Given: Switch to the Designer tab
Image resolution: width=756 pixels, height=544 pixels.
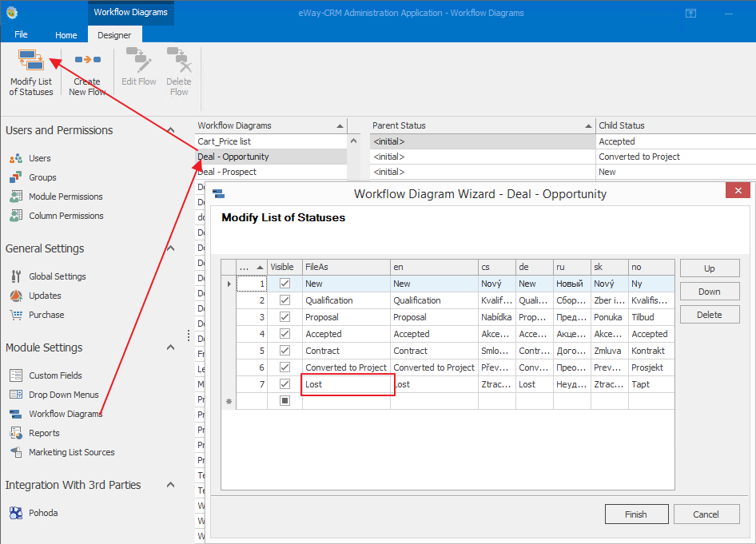Looking at the screenshot, I should click(114, 34).
